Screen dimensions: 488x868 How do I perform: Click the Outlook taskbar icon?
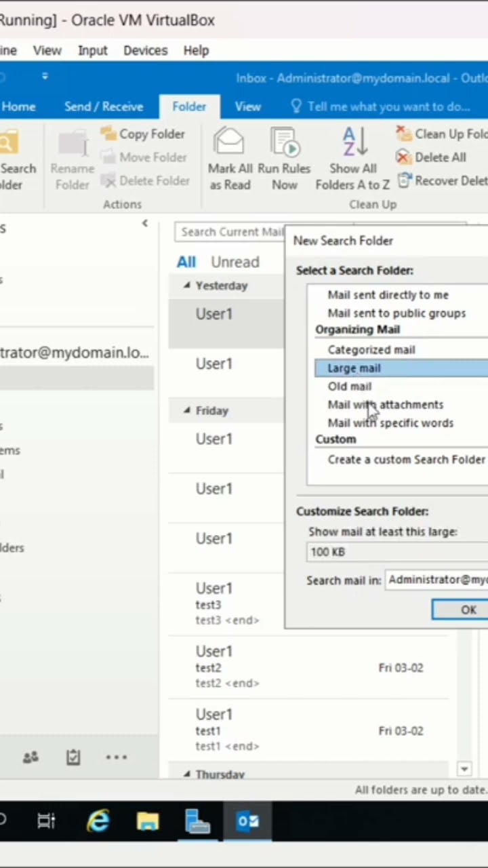(247, 821)
